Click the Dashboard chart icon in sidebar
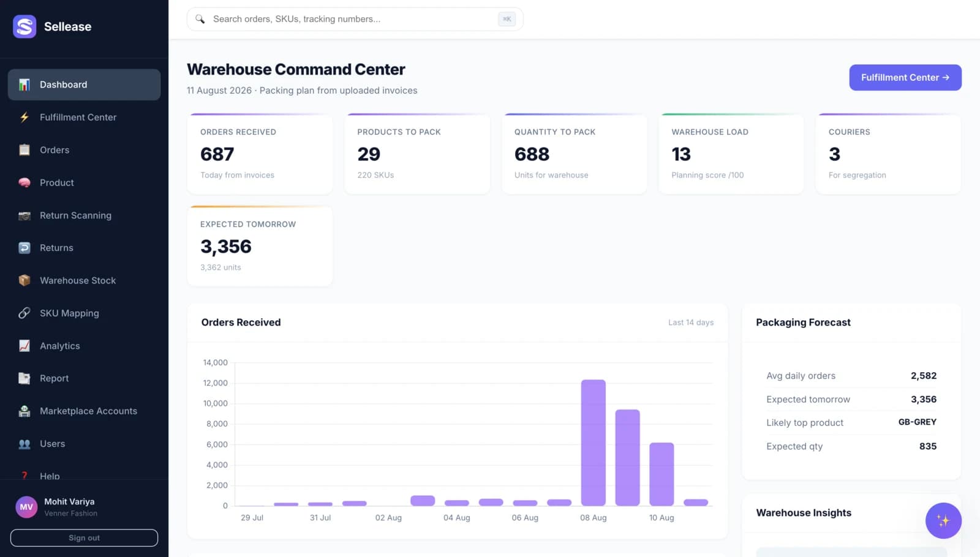This screenshot has width=980, height=557. point(24,84)
